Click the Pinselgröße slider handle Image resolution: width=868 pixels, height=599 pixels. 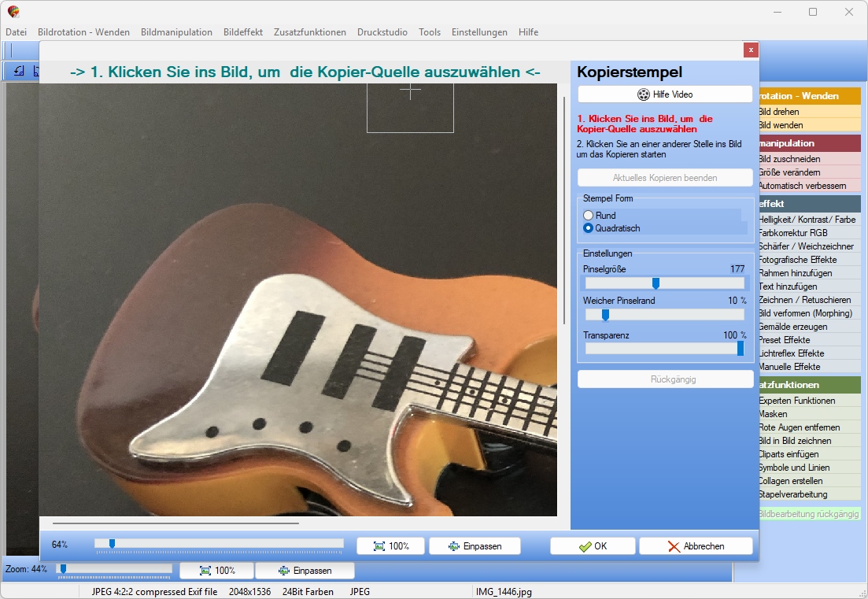pyautogui.click(x=656, y=283)
